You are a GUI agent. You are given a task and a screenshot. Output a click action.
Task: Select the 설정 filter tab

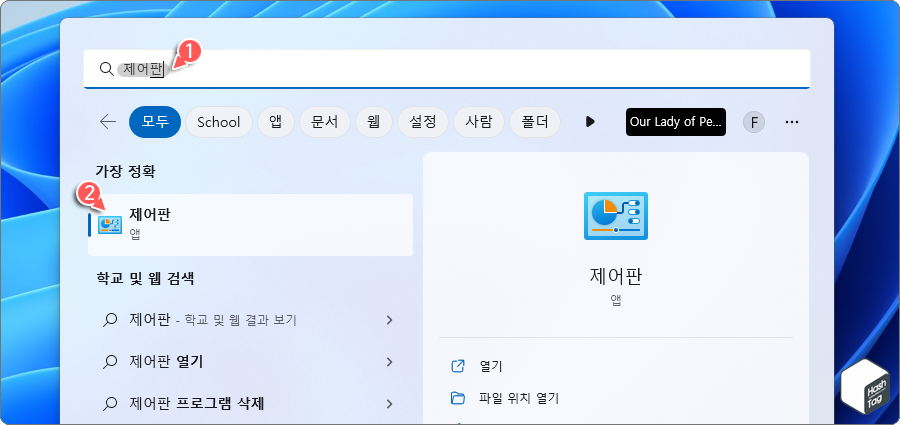423,122
